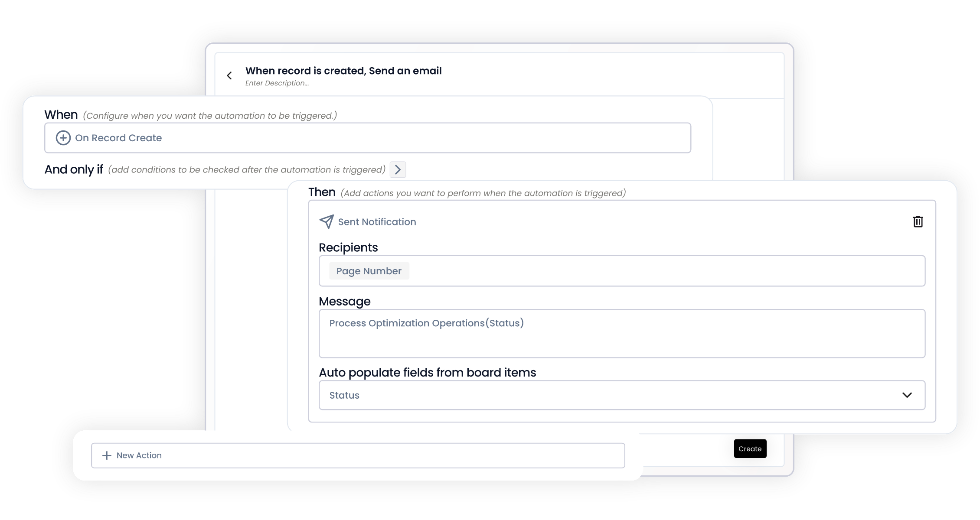Click the And only if label

(74, 169)
